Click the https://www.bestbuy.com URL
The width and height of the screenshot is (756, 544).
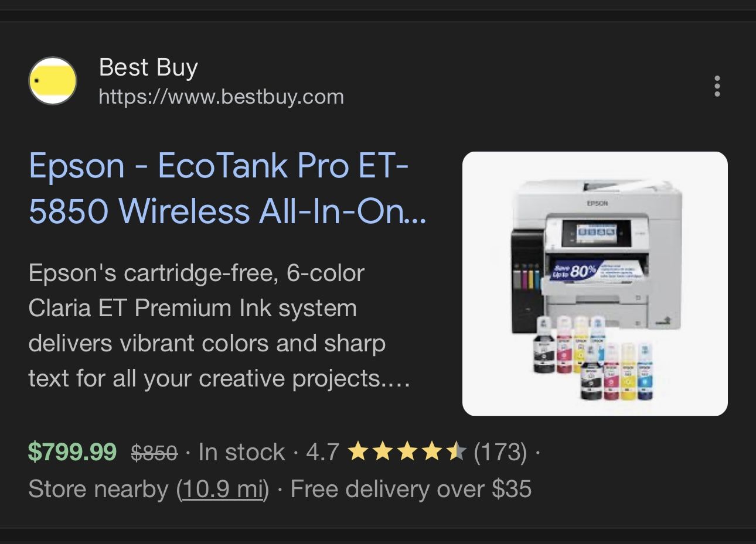click(x=222, y=97)
